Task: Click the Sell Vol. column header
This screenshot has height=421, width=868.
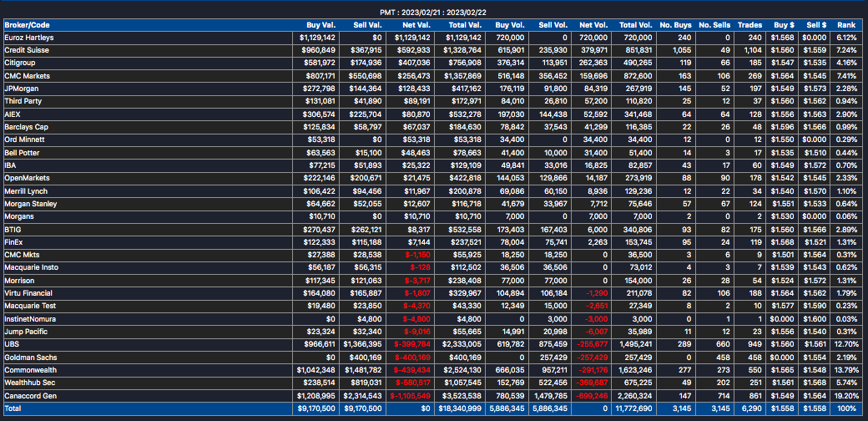Action: 553,25
